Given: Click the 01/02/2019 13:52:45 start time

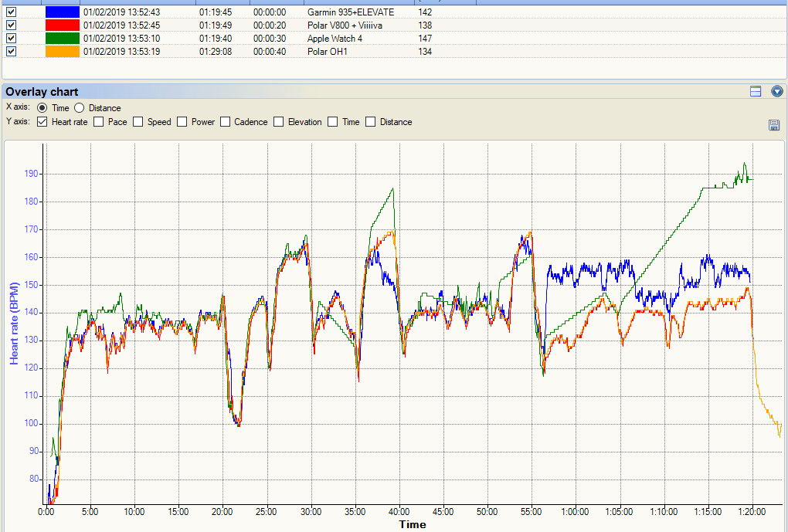Looking at the screenshot, I should (x=121, y=25).
